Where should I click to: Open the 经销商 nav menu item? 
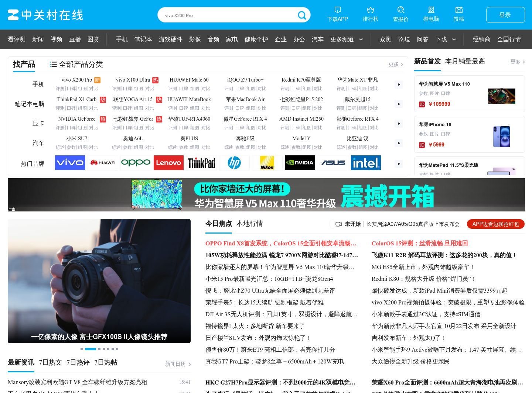tap(482, 39)
